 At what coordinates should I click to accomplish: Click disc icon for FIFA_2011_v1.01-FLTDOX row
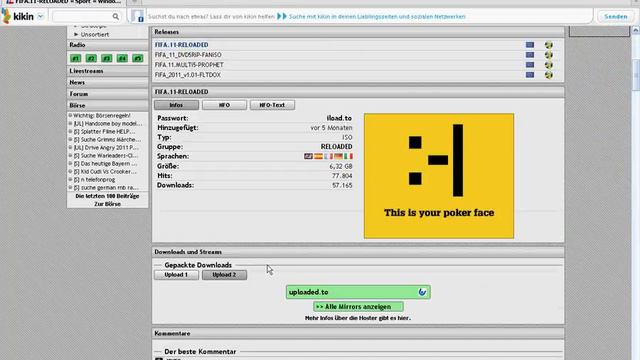(549, 75)
